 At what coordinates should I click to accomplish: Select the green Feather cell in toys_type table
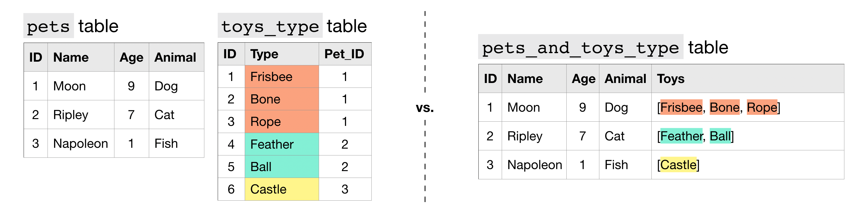(x=281, y=144)
